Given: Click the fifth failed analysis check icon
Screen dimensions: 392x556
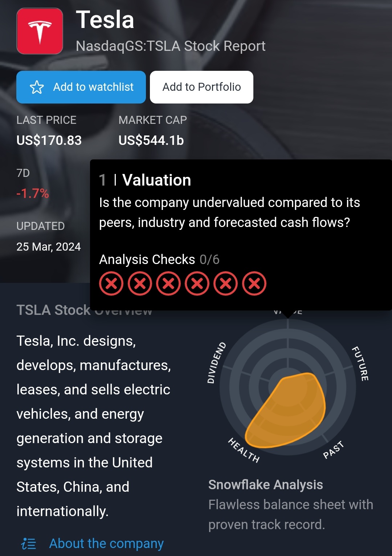Looking at the screenshot, I should point(226,283).
